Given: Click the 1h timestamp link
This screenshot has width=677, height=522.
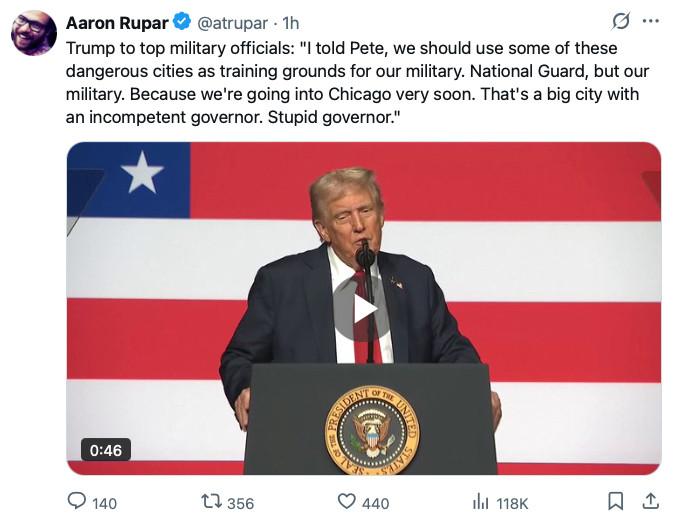Looking at the screenshot, I should 290,22.
